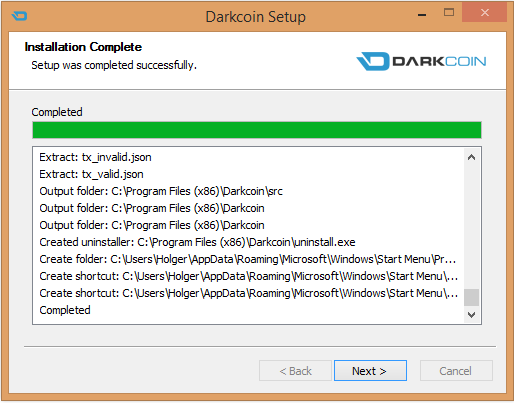Click the disabled < Back button
Screen dimensions: 514x403
(295, 370)
